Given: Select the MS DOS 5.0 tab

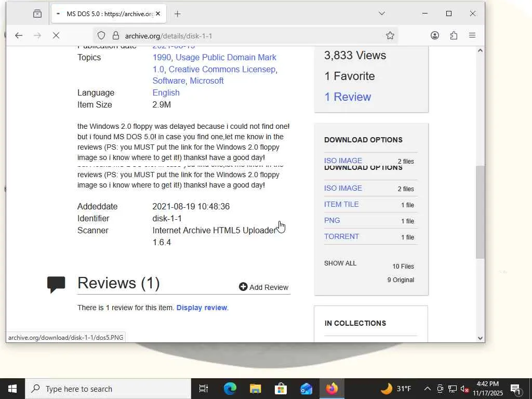Looking at the screenshot, I should [x=109, y=14].
